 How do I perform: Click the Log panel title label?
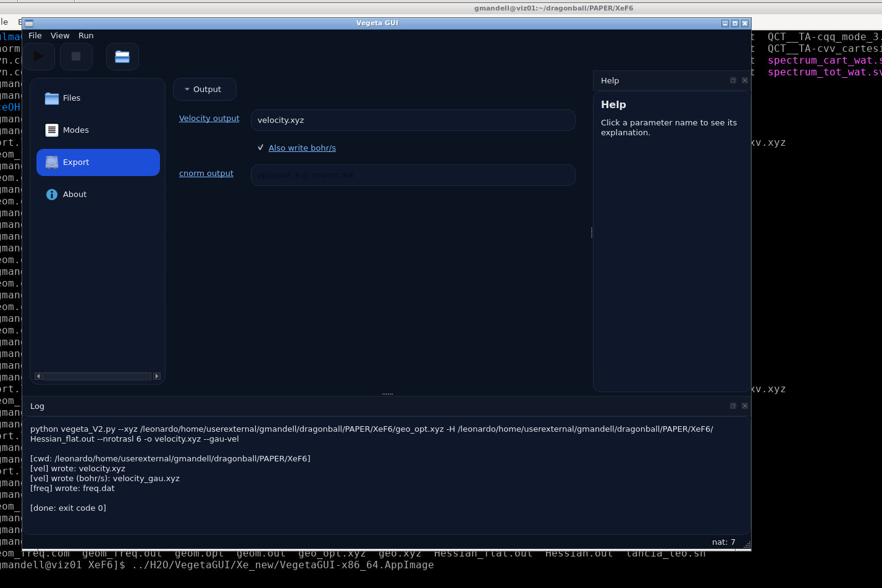coord(37,406)
